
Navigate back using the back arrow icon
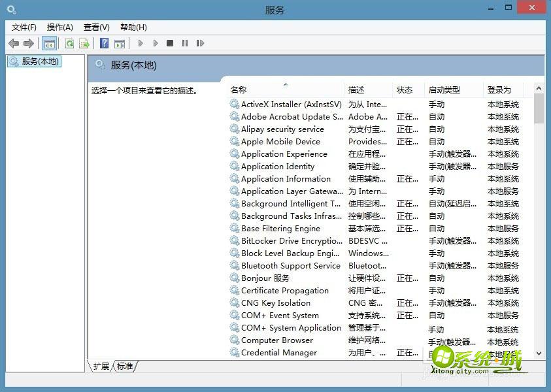tap(14, 43)
